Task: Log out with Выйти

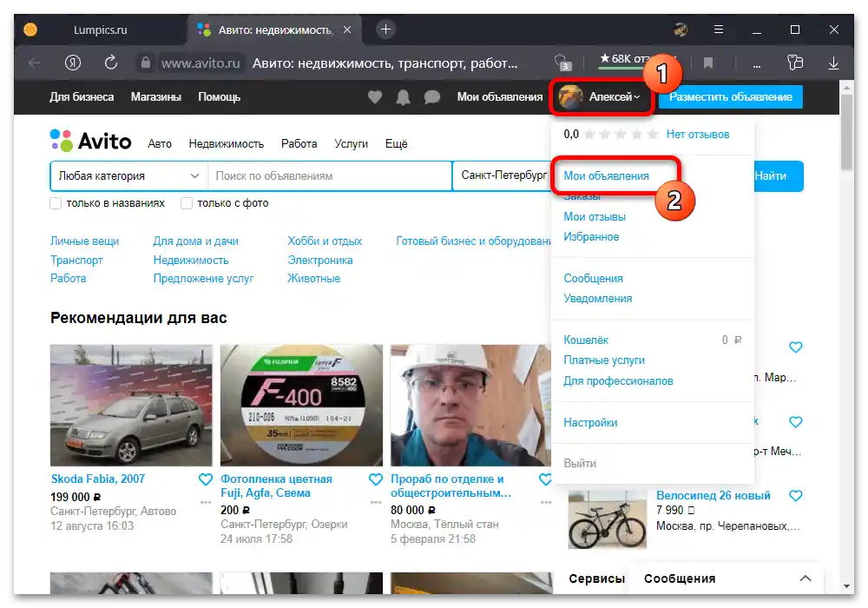Action: pyautogui.click(x=580, y=464)
